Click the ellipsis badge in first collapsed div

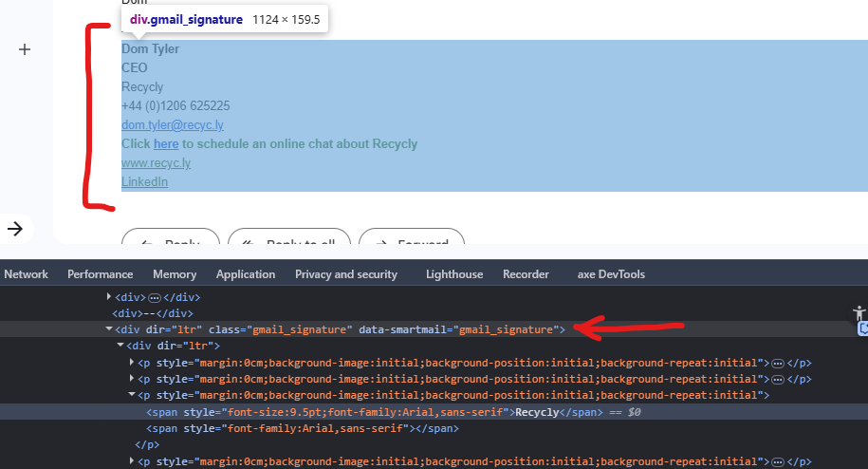click(x=155, y=298)
